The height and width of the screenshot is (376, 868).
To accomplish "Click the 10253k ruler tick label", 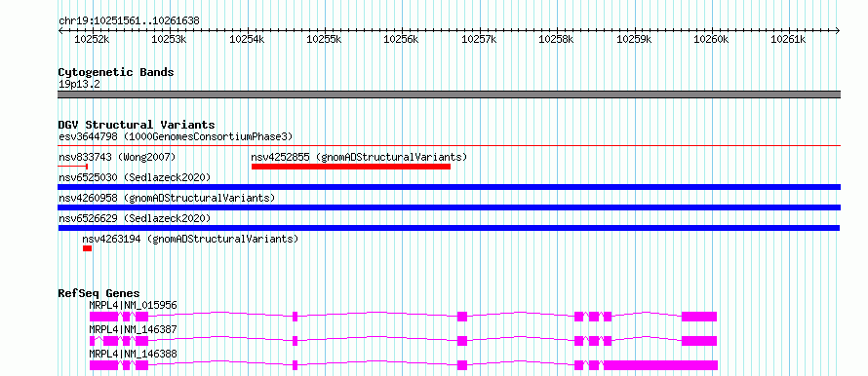I will [170, 39].
